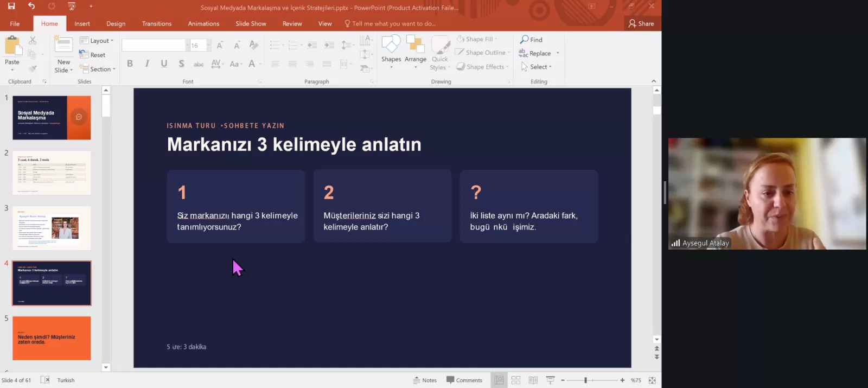868x388 pixels.
Task: Select slide 5 orange thumbnail
Action: click(x=52, y=338)
